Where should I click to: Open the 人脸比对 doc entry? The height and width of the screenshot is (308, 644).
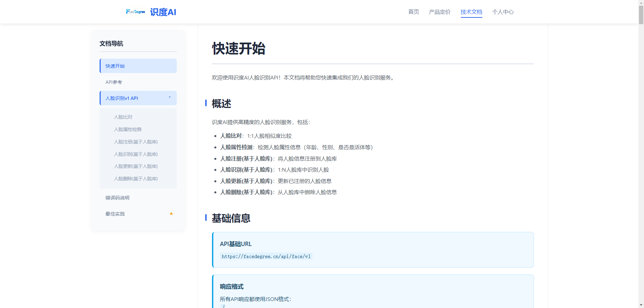pyautogui.click(x=123, y=117)
